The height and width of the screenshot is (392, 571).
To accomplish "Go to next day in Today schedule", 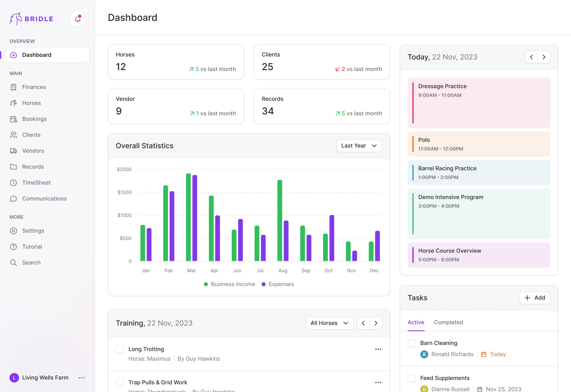I will click(544, 57).
